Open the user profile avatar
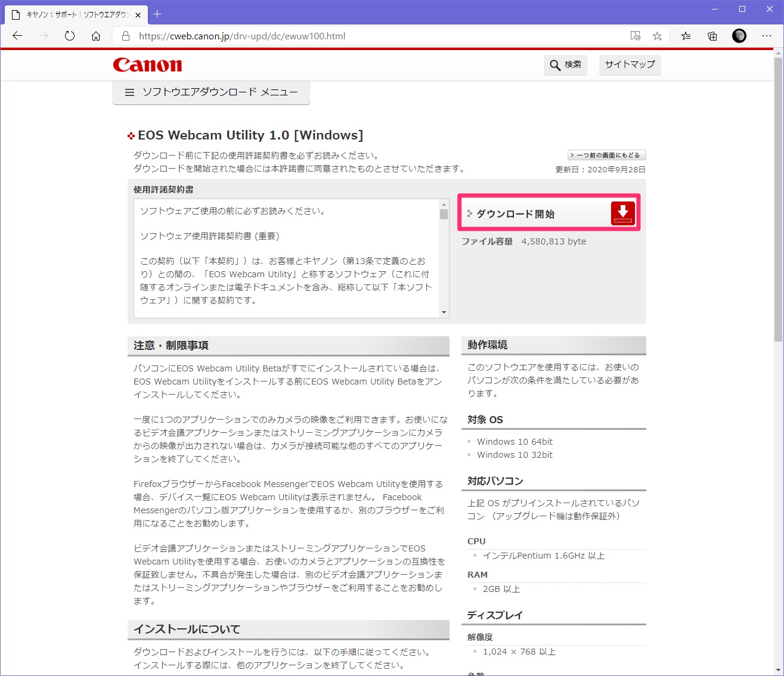The image size is (784, 676). [739, 36]
